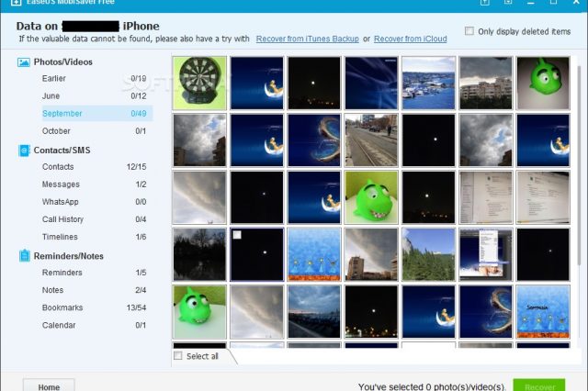Tick the Select all checkbox

coord(178,356)
